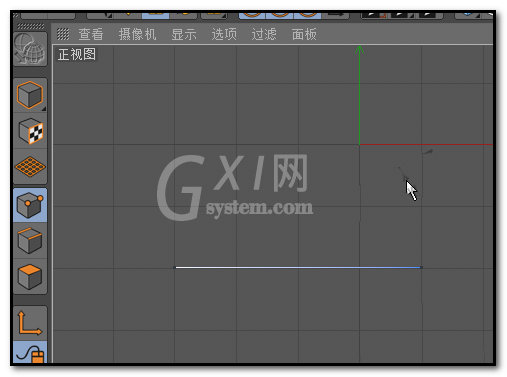Expand the Model mode icon flyout arrow

point(44,109)
